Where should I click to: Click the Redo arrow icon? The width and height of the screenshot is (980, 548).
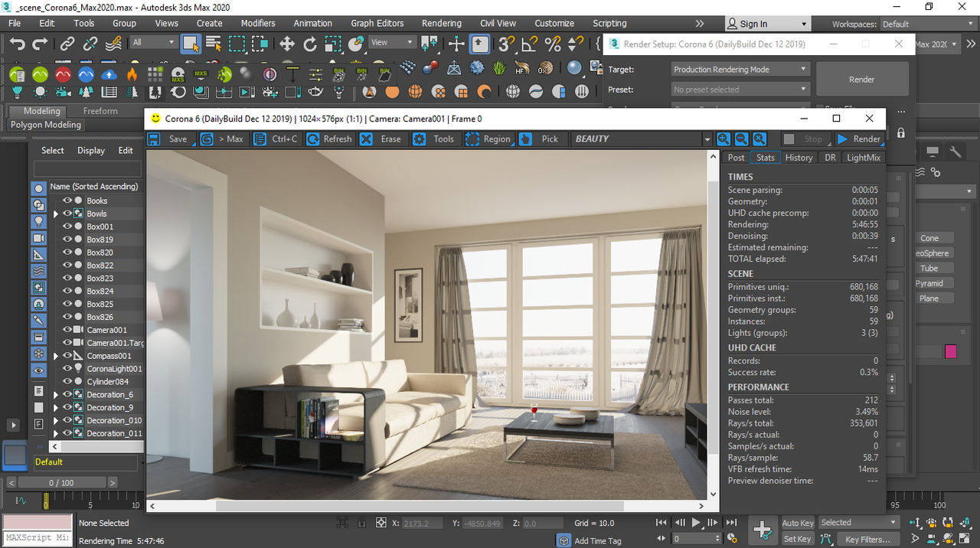pyautogui.click(x=41, y=44)
